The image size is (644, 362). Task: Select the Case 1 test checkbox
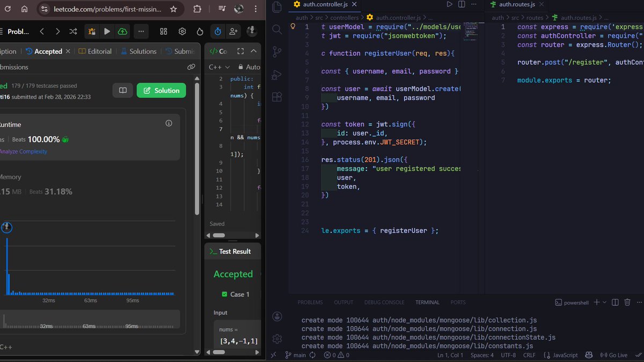click(x=224, y=294)
